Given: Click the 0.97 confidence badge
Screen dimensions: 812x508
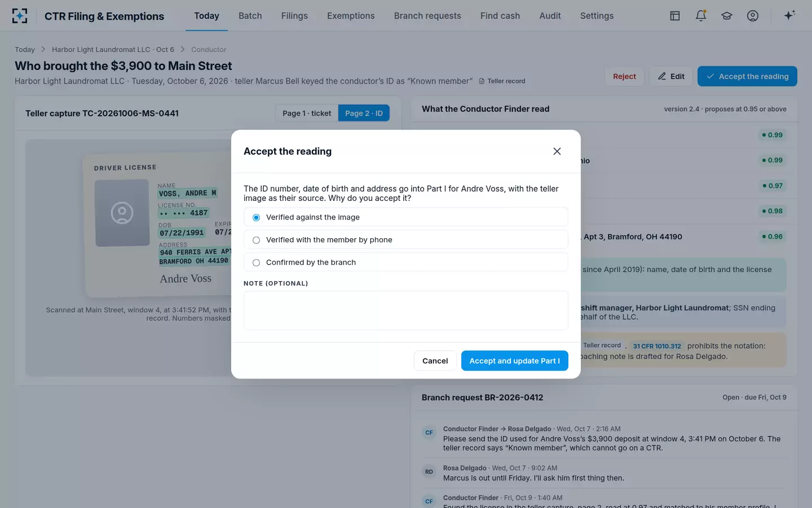Looking at the screenshot, I should coord(773,186).
